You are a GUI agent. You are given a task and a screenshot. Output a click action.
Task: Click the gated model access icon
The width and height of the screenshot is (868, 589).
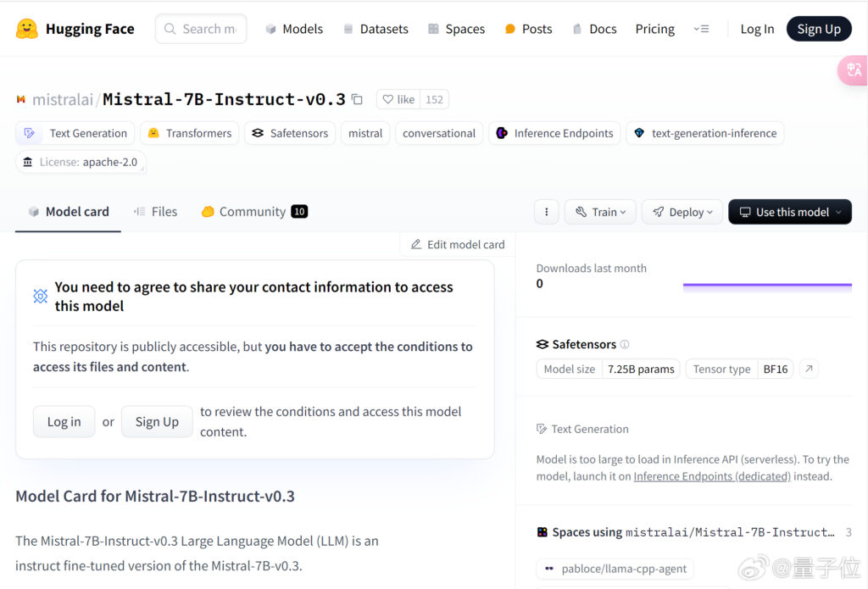point(41,296)
